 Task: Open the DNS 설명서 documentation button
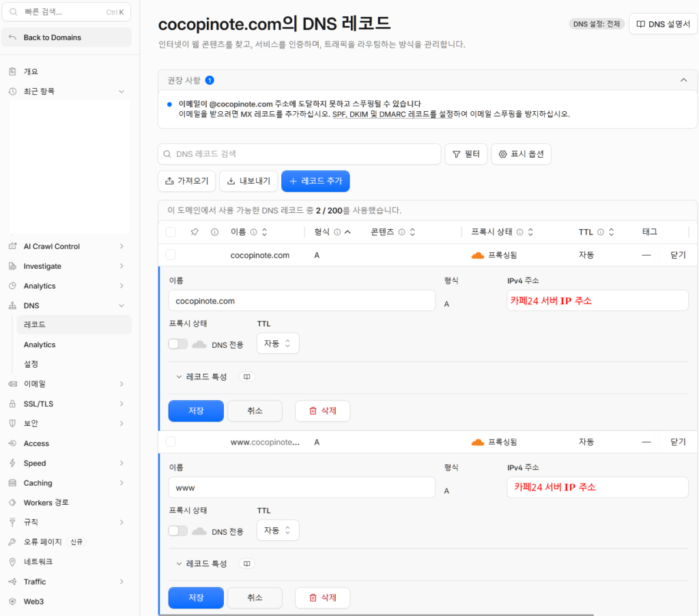coord(664,24)
